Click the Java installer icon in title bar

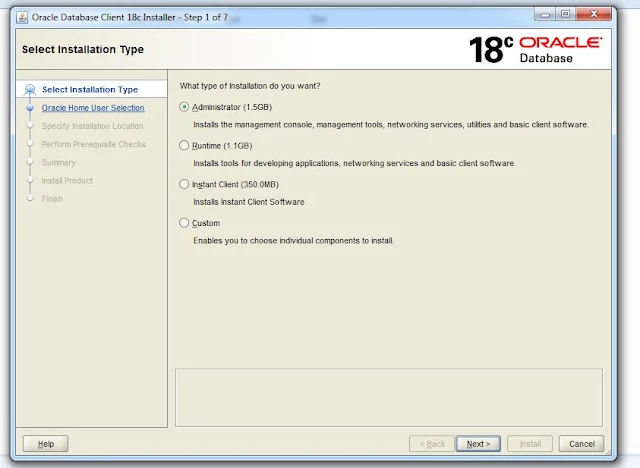[22, 18]
